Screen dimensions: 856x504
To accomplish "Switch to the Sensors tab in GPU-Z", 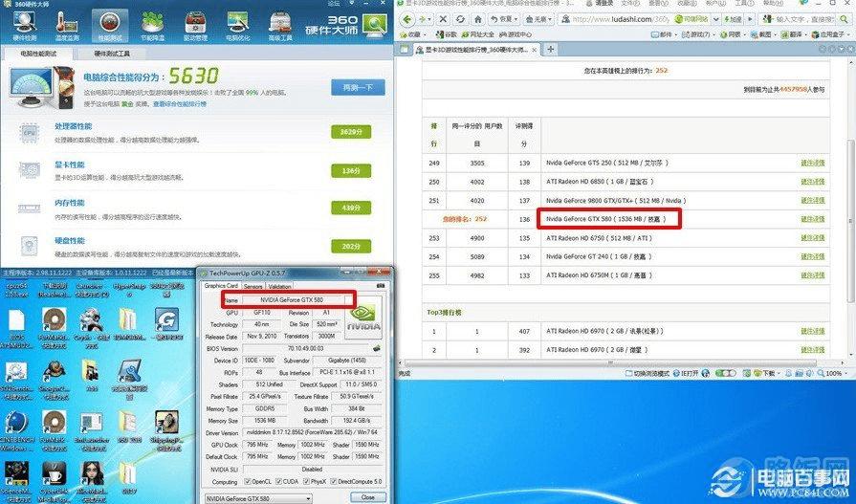I will pyautogui.click(x=252, y=286).
